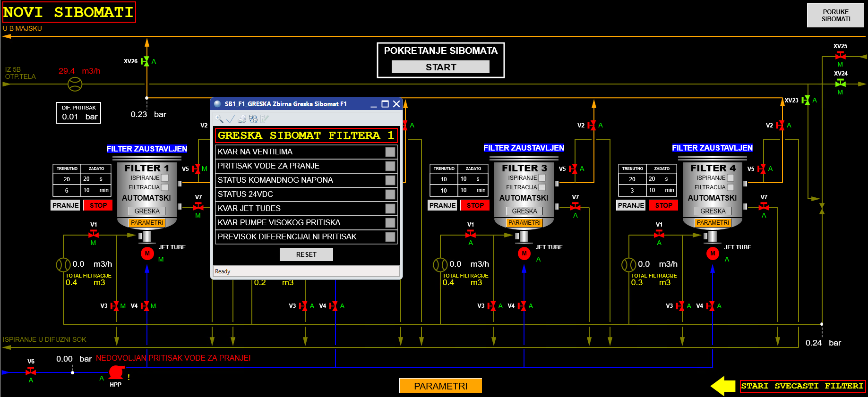Click valve V4 under Filter 1

tap(145, 306)
